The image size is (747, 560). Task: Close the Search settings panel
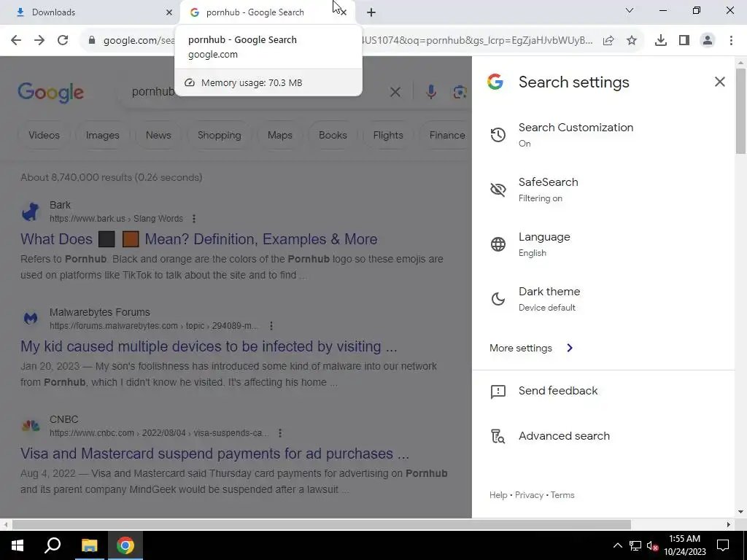click(719, 82)
